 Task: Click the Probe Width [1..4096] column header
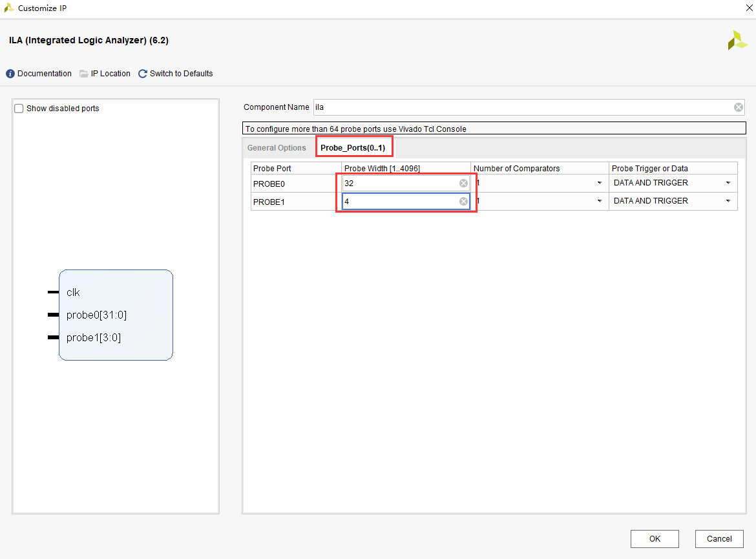click(382, 168)
